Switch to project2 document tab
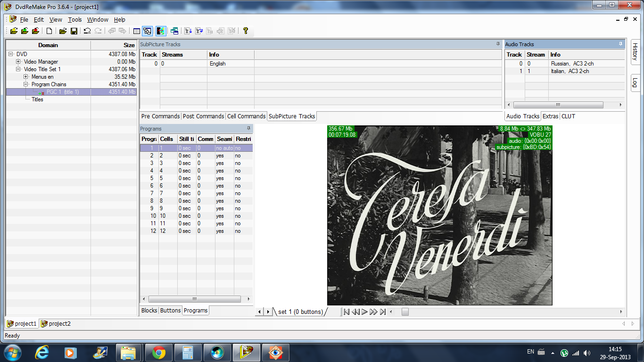 [x=56, y=324]
